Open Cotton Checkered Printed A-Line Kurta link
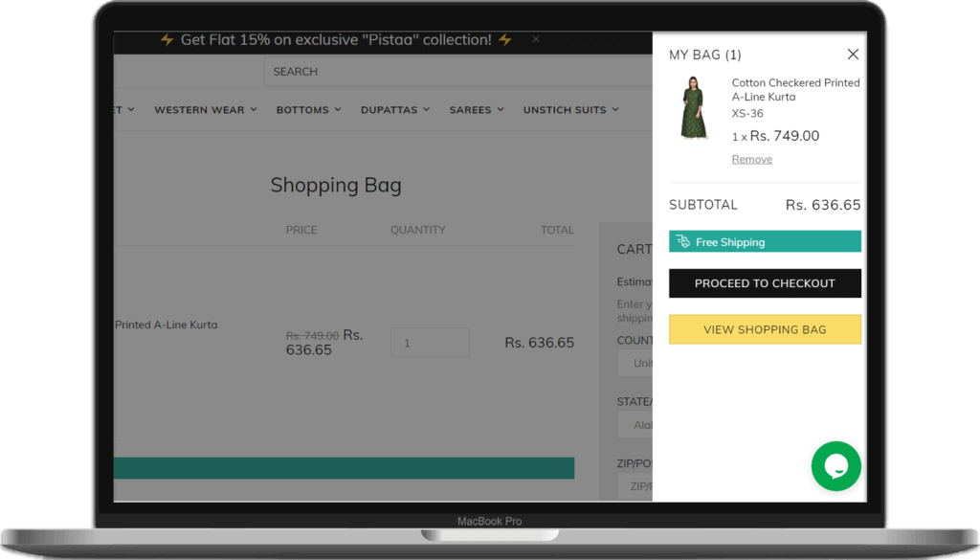This screenshot has height=560, width=980. pyautogui.click(x=795, y=90)
